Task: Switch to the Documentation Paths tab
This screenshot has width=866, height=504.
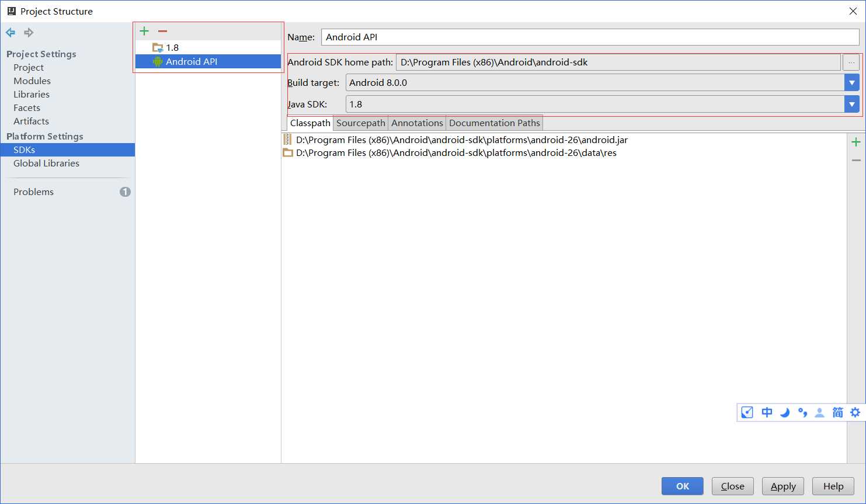Action: [x=495, y=123]
